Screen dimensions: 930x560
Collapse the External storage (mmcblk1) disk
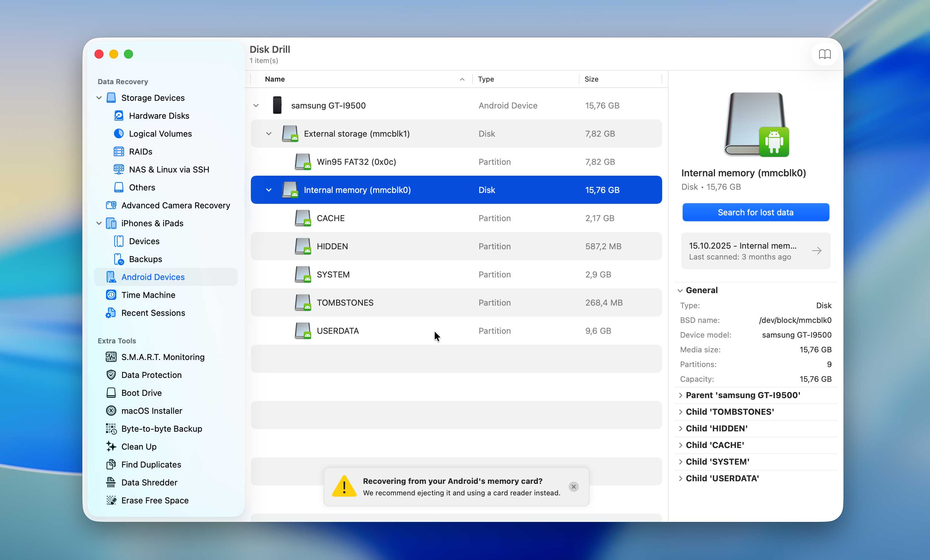269,134
